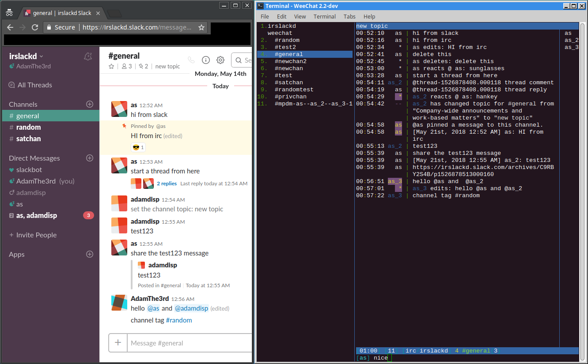This screenshot has height=364, width=588.
Task: Expand the thread showing 2 replies
Action: click(167, 184)
